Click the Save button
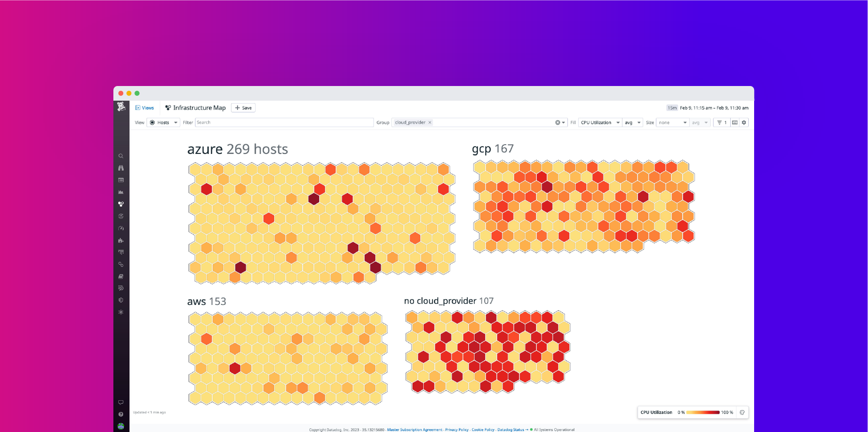 pos(243,108)
